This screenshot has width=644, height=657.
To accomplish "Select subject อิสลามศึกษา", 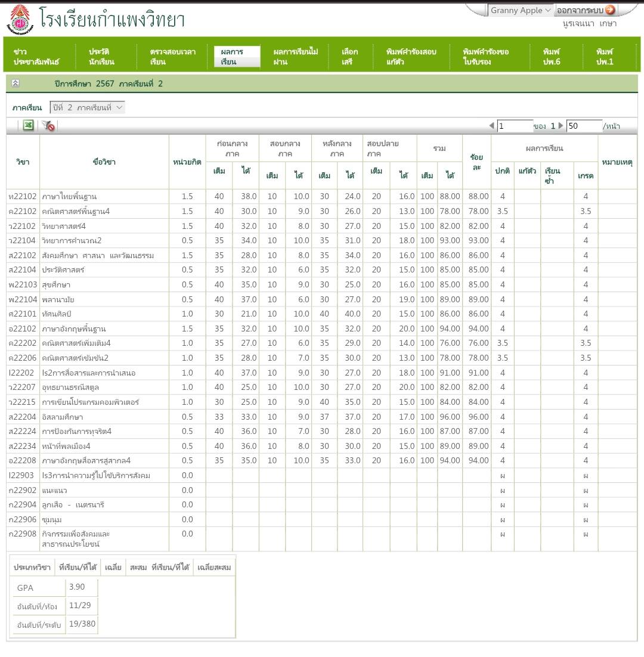I will (x=63, y=417).
